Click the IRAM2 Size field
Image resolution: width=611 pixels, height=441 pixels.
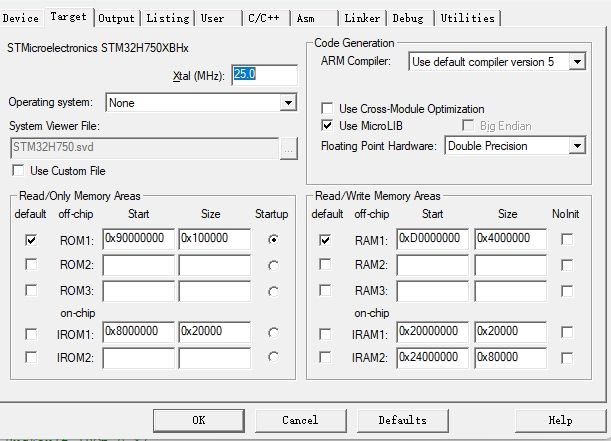click(x=510, y=358)
